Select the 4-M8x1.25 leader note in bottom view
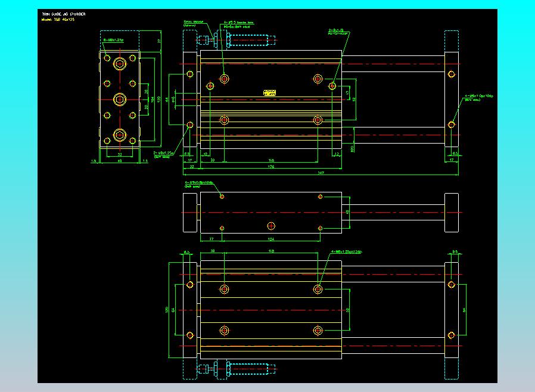The width and height of the screenshot is (535, 392). (347, 251)
